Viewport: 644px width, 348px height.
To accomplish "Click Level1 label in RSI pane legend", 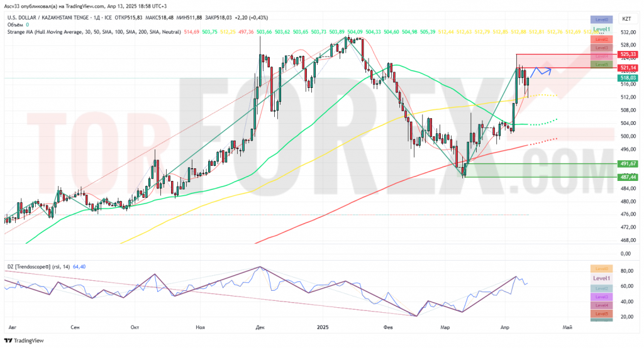I will (x=601, y=278).
